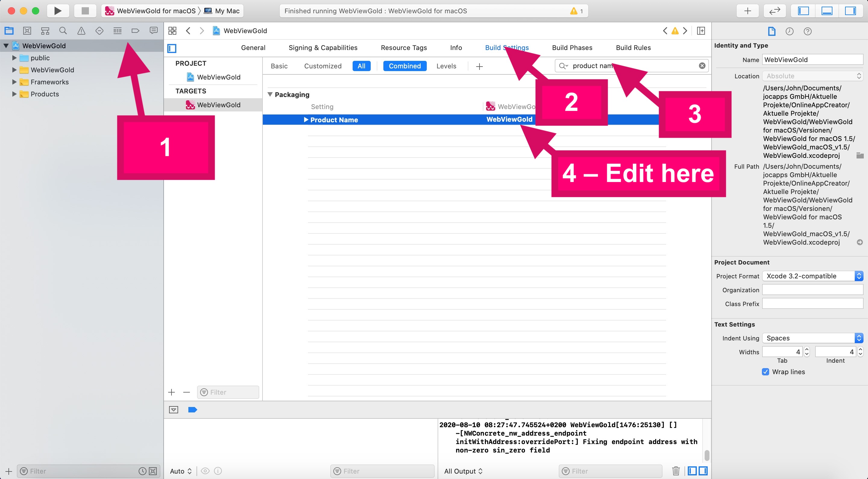Open the Project navigator folder icon
The width and height of the screenshot is (868, 479).
tap(9, 31)
